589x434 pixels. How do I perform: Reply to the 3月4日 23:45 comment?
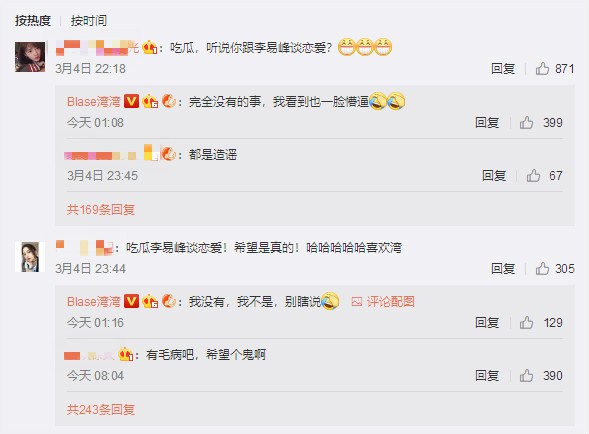[x=494, y=175]
